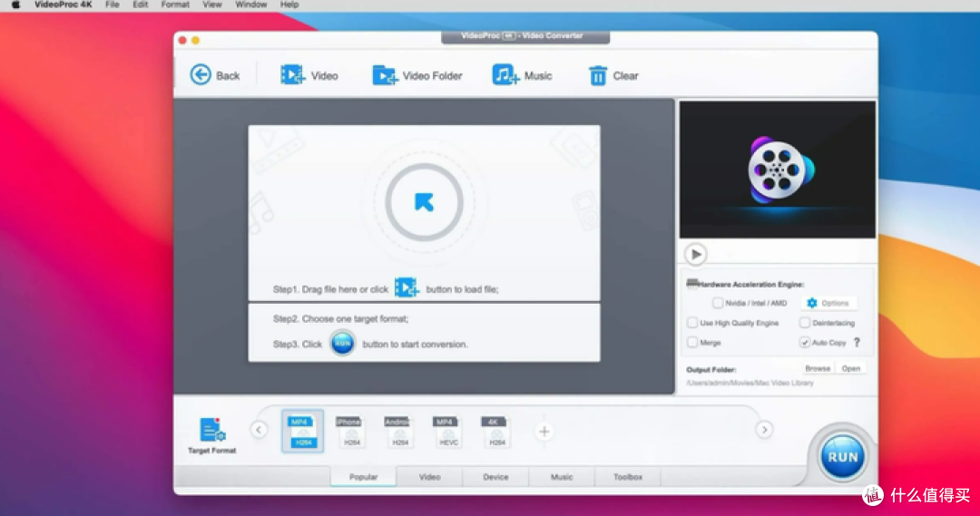Enable Use High Quality Engine
This screenshot has height=516, width=980.
[x=691, y=323]
